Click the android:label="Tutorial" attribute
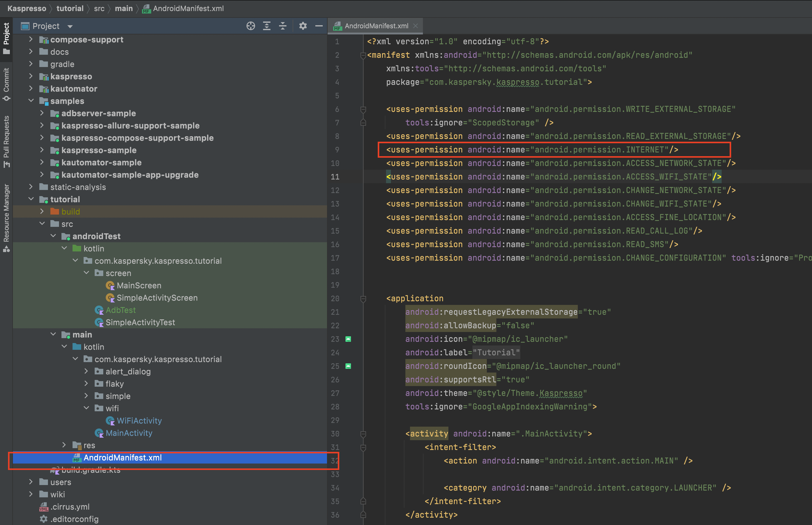Viewport: 812px width, 525px height. pos(463,353)
